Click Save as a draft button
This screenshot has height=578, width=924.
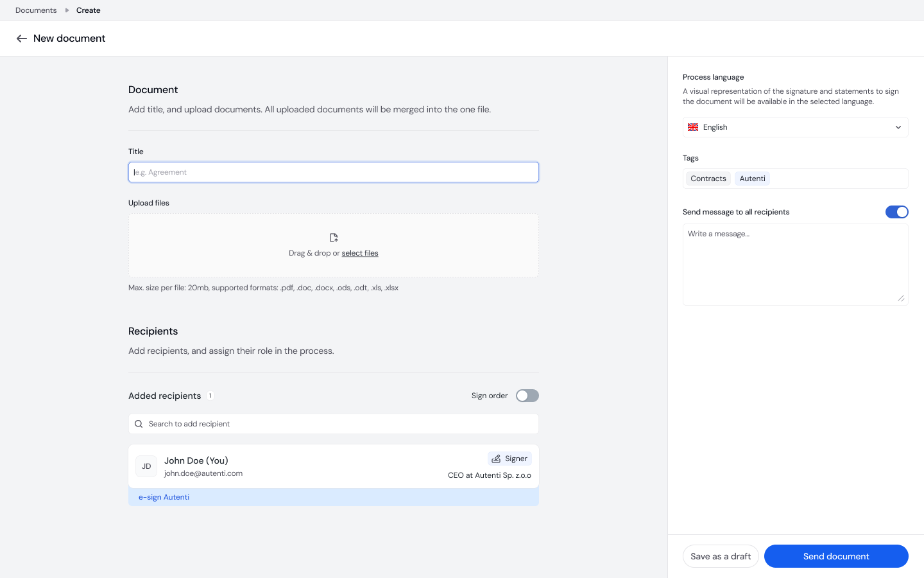coord(721,556)
